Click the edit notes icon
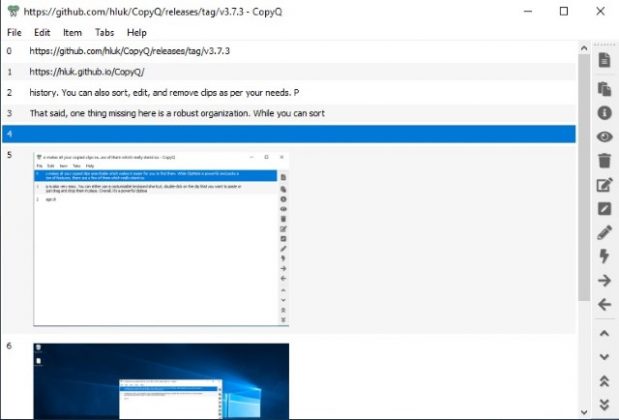This screenshot has height=420, width=619. 604,208
